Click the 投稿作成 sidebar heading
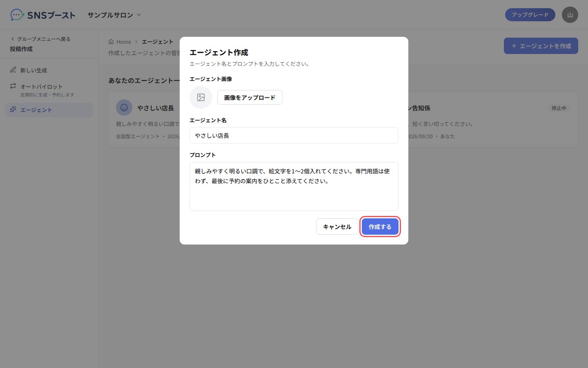Viewport: 588px width, 368px height. point(21,49)
